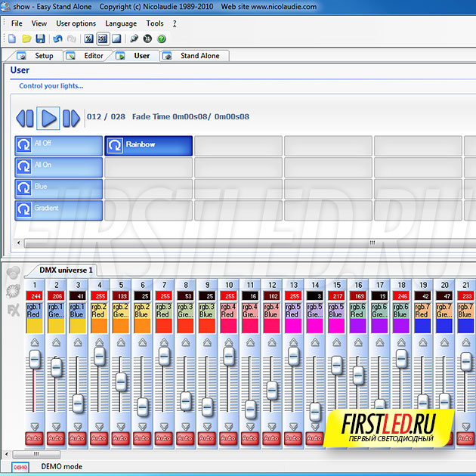The height and width of the screenshot is (476, 476).
Task: Click the color wheel icon in left sidebar
Action: pos(13,291)
